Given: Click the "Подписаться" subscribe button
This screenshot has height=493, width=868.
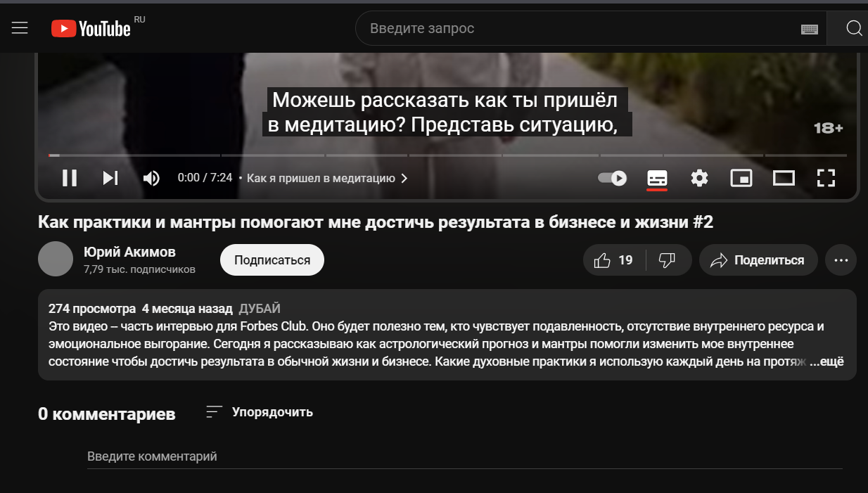Looking at the screenshot, I should (272, 260).
